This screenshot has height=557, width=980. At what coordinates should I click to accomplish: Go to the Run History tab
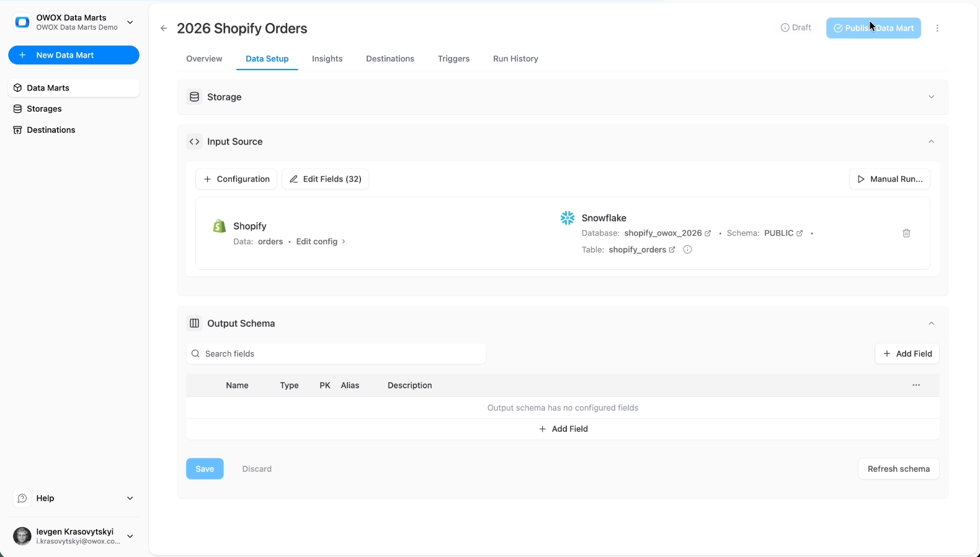point(515,59)
